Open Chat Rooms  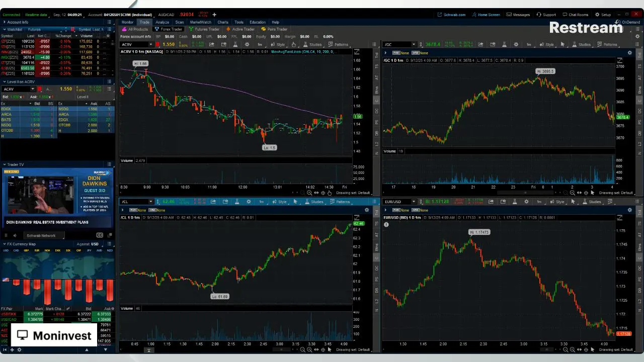pyautogui.click(x=576, y=15)
